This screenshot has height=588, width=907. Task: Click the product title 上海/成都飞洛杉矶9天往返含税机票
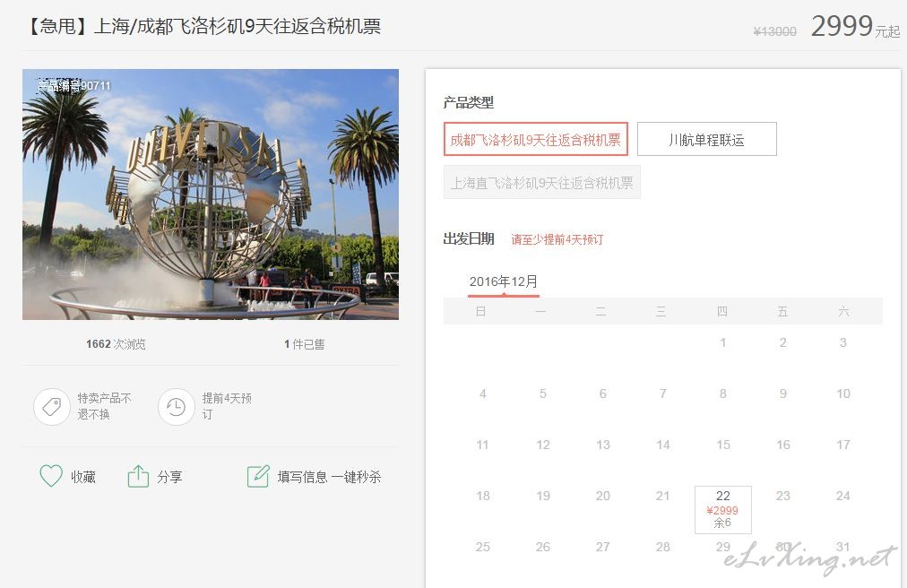point(238,26)
